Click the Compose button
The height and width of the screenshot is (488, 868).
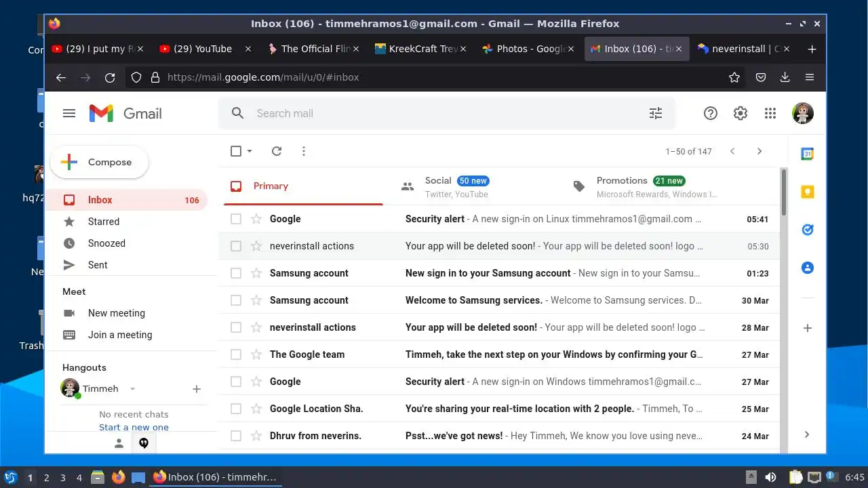99,162
